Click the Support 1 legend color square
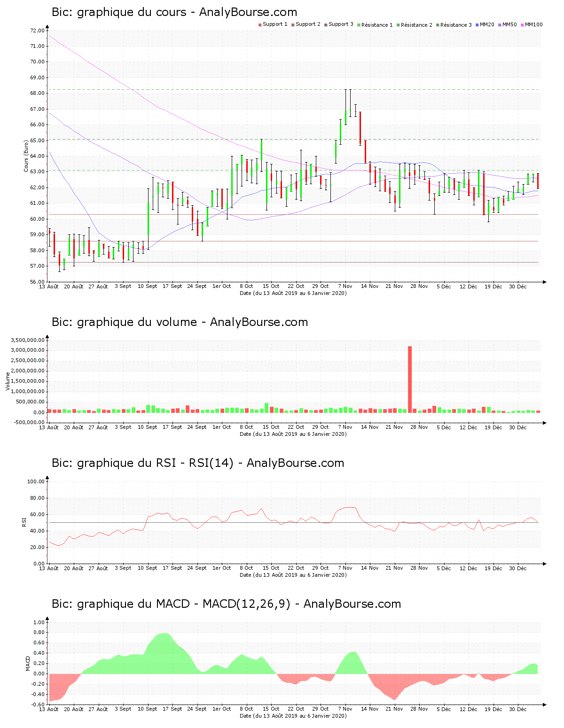Screen dimensions: 564x728 (260, 25)
